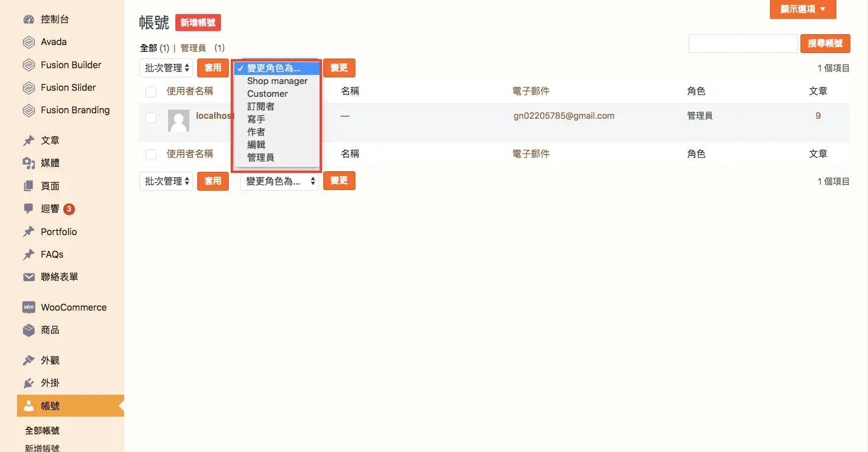
Task: Click the top 變更 change button
Action: point(339,68)
